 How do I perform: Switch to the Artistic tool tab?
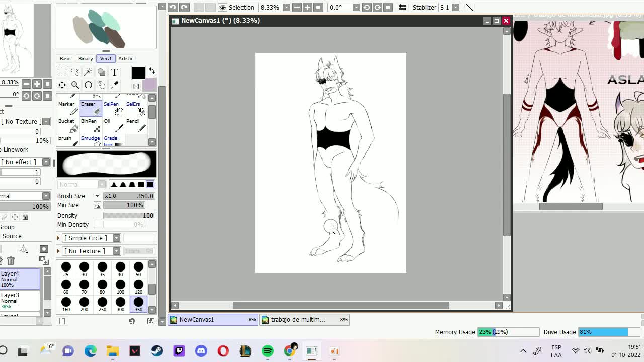(126, 58)
